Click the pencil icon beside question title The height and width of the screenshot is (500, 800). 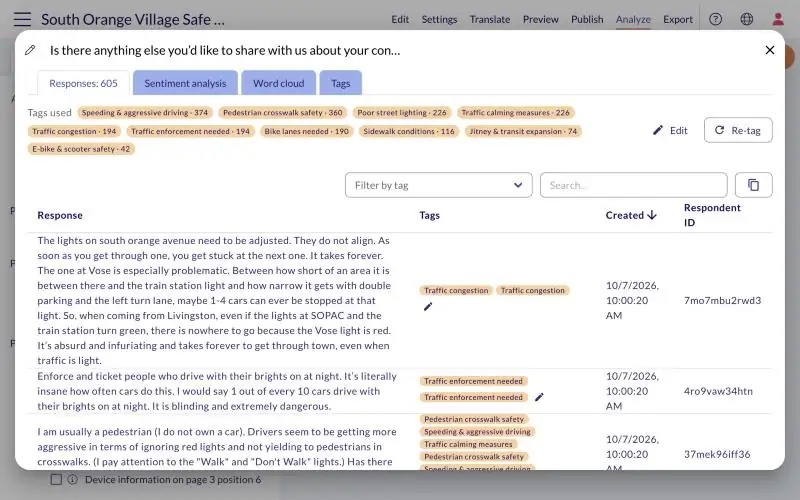[30, 50]
